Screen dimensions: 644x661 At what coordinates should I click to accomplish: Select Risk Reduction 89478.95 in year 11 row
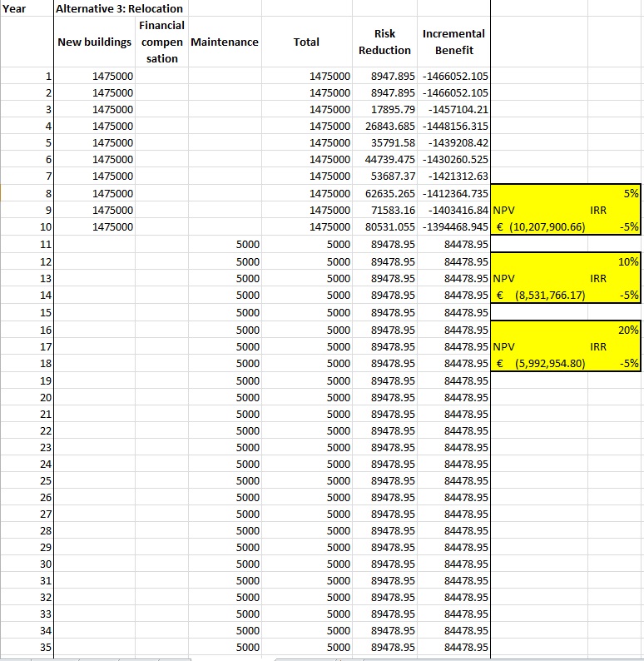pos(385,244)
